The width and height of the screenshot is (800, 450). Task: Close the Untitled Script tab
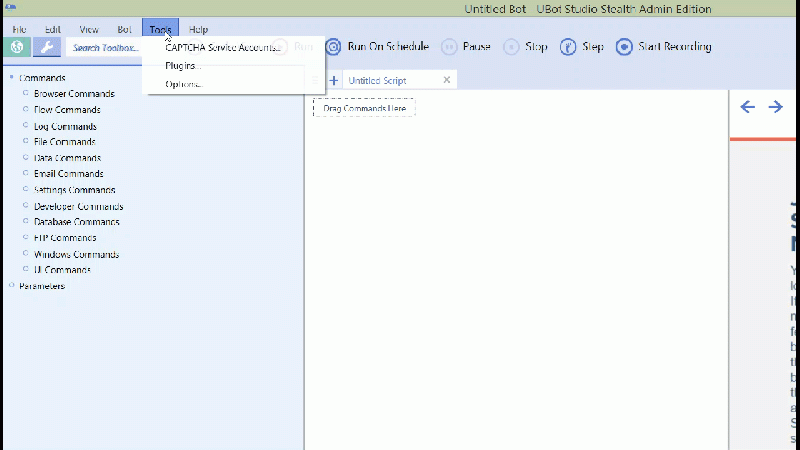(447, 80)
